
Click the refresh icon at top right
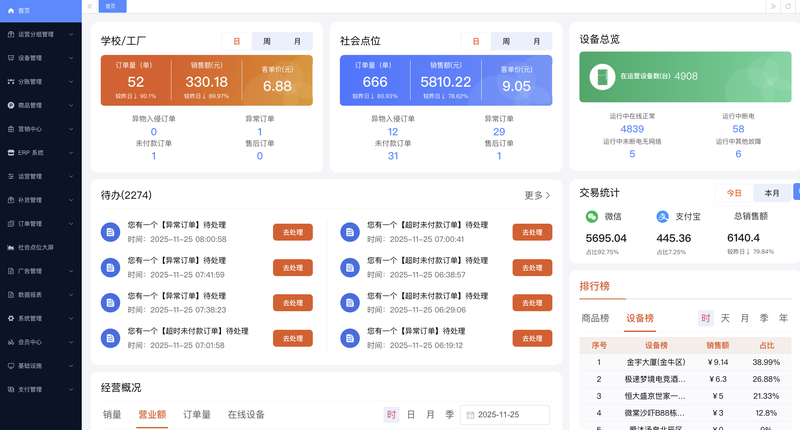(x=788, y=6)
